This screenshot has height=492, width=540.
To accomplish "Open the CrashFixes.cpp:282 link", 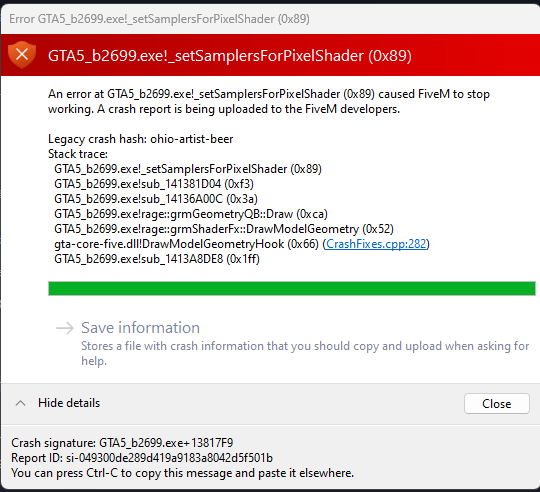I will (376, 244).
